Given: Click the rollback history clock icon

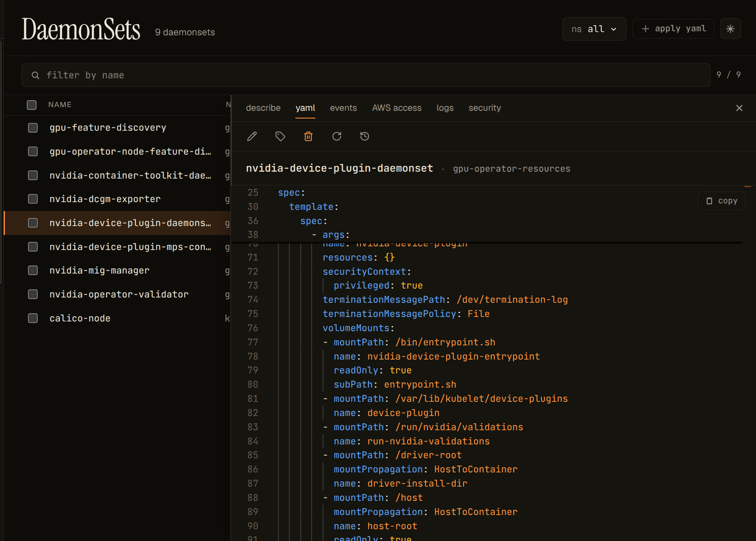Looking at the screenshot, I should click(x=365, y=136).
